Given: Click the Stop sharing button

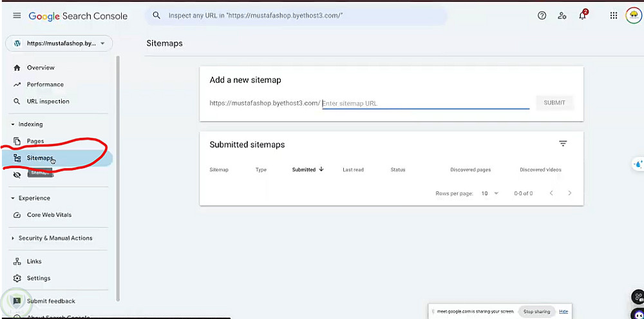Looking at the screenshot, I should pyautogui.click(x=536, y=311).
